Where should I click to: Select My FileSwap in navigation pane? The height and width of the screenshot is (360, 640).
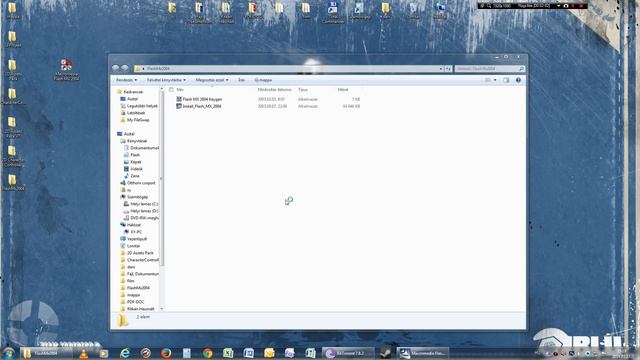(135, 120)
